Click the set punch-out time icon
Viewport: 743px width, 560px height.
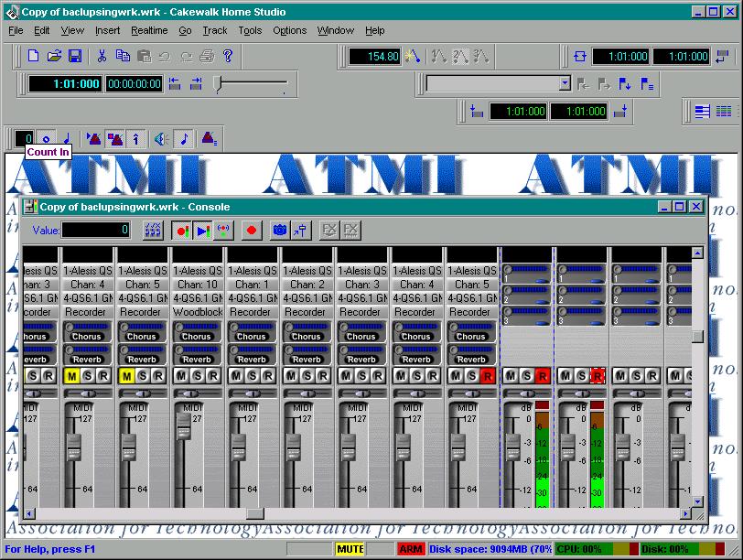[x=620, y=112]
